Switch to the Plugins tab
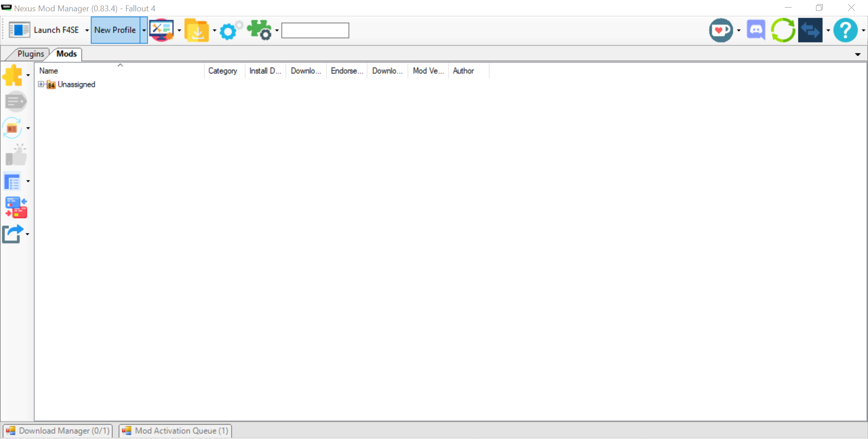 coord(30,54)
